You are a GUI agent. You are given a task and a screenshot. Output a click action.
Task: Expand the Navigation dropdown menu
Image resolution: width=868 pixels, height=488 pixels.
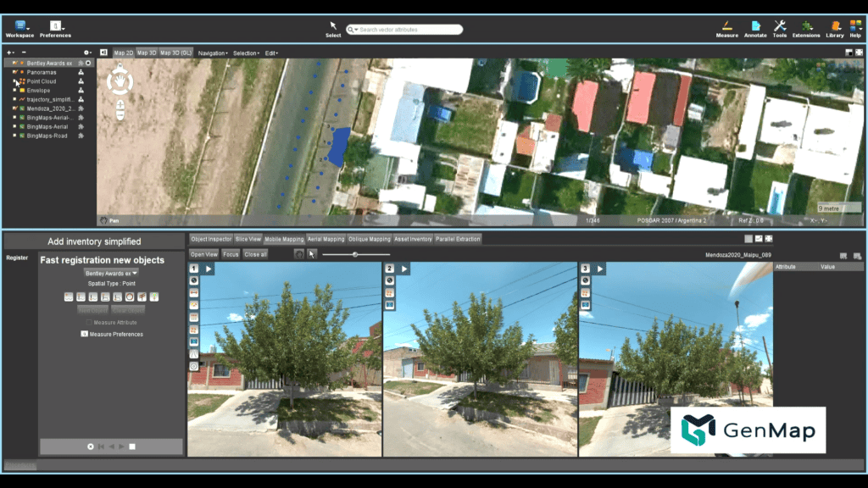click(213, 53)
